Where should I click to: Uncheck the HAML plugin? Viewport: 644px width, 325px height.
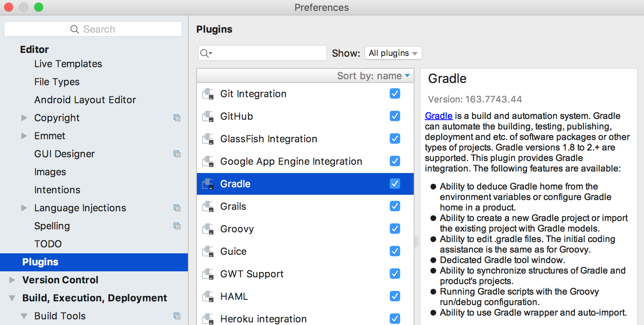click(395, 296)
